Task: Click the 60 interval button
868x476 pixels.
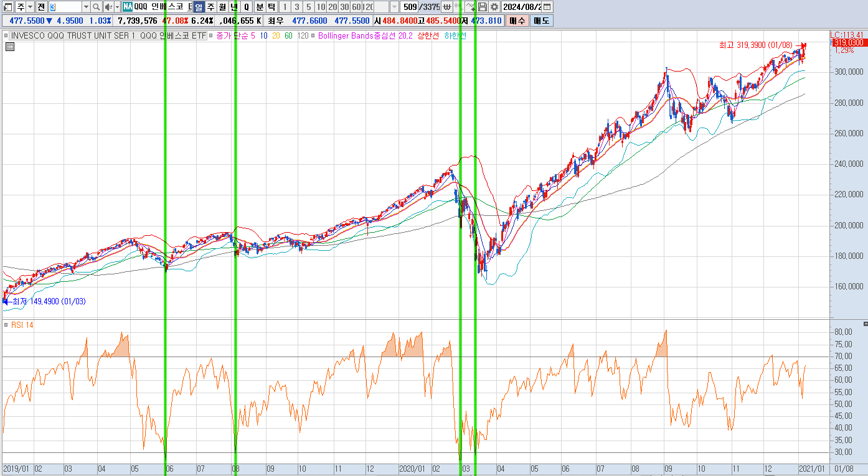Action: [356, 7]
